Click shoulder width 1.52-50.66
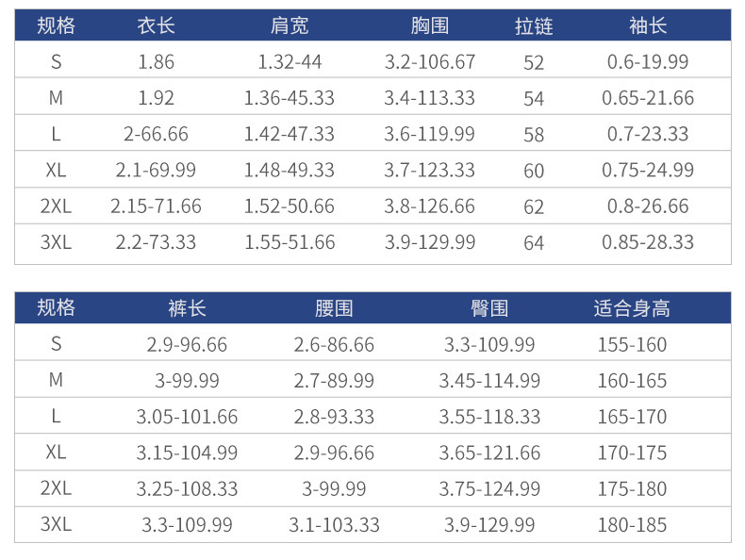 (x=289, y=206)
